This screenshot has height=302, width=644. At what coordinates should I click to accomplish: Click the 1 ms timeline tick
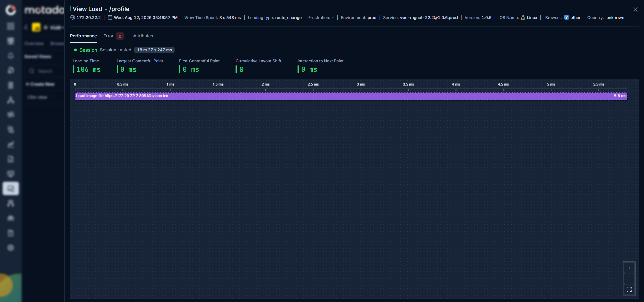(x=170, y=84)
